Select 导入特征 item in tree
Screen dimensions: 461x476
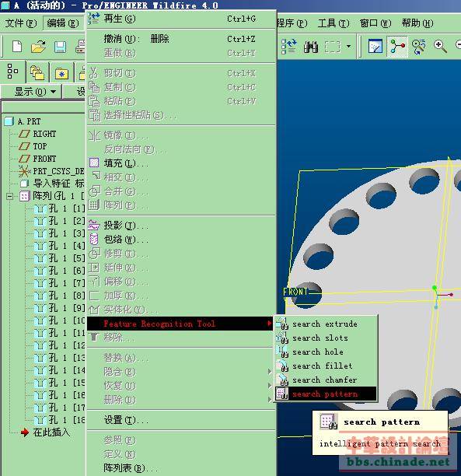(51, 184)
